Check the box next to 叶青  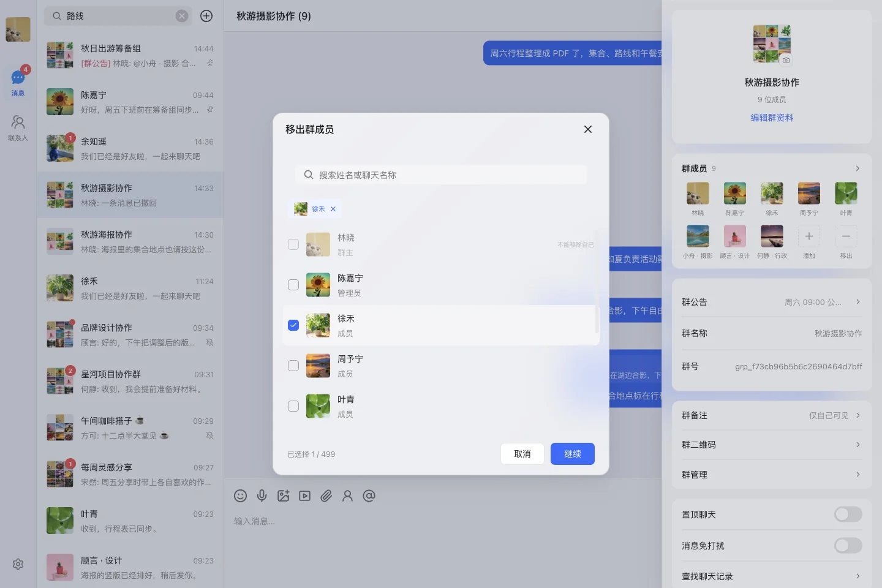293,406
